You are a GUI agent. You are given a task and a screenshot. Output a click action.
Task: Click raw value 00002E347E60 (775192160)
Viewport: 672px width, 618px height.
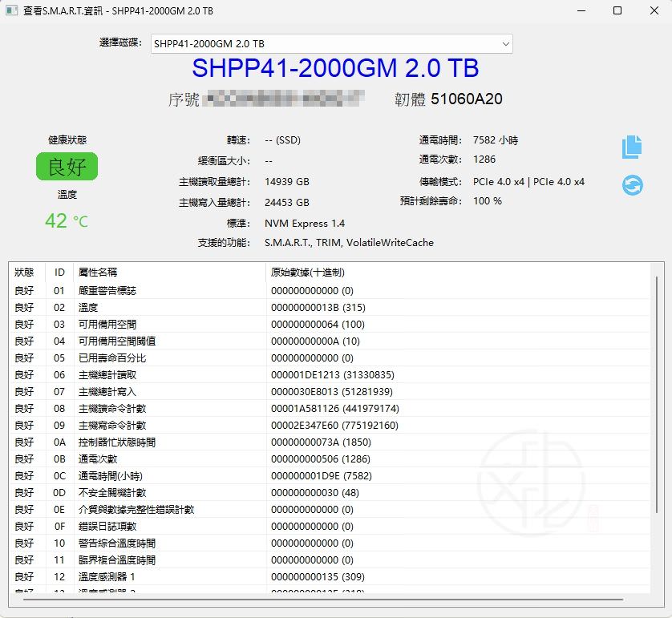pyautogui.click(x=334, y=426)
